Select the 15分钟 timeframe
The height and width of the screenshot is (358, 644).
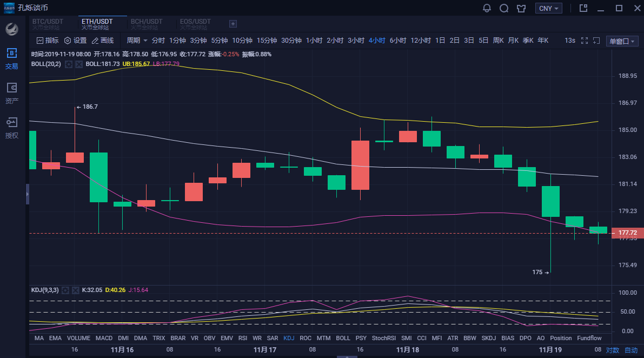[267, 40]
